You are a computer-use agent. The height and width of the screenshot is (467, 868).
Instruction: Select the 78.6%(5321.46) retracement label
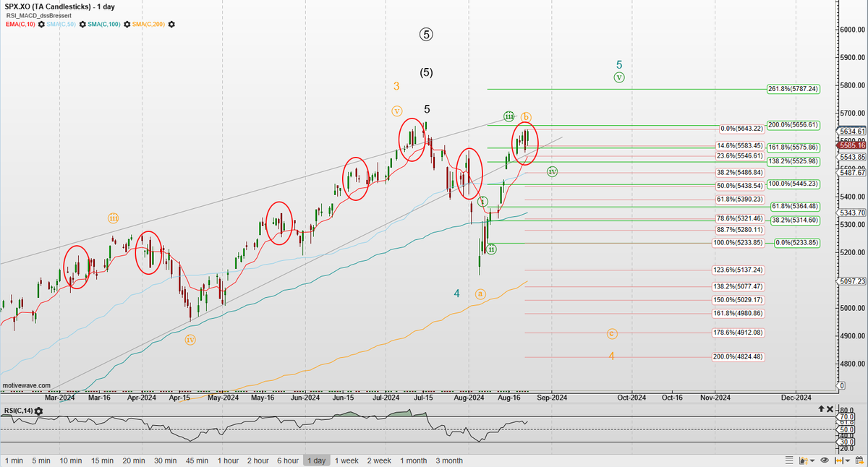[x=739, y=218]
